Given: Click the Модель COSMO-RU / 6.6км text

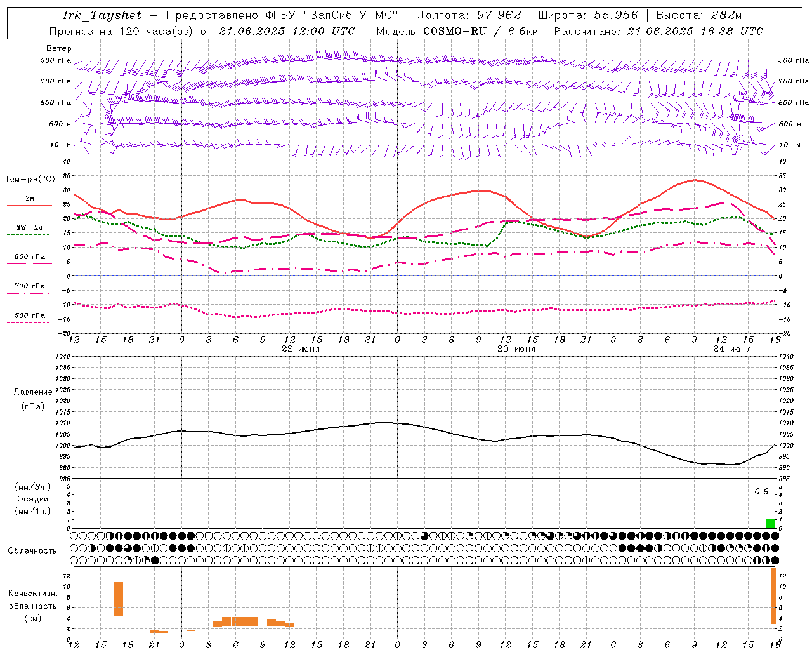Looking at the screenshot, I should click(457, 31).
